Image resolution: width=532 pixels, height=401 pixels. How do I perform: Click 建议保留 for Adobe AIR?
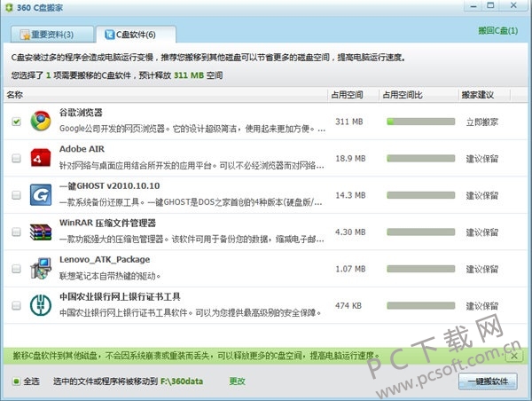tap(482, 159)
